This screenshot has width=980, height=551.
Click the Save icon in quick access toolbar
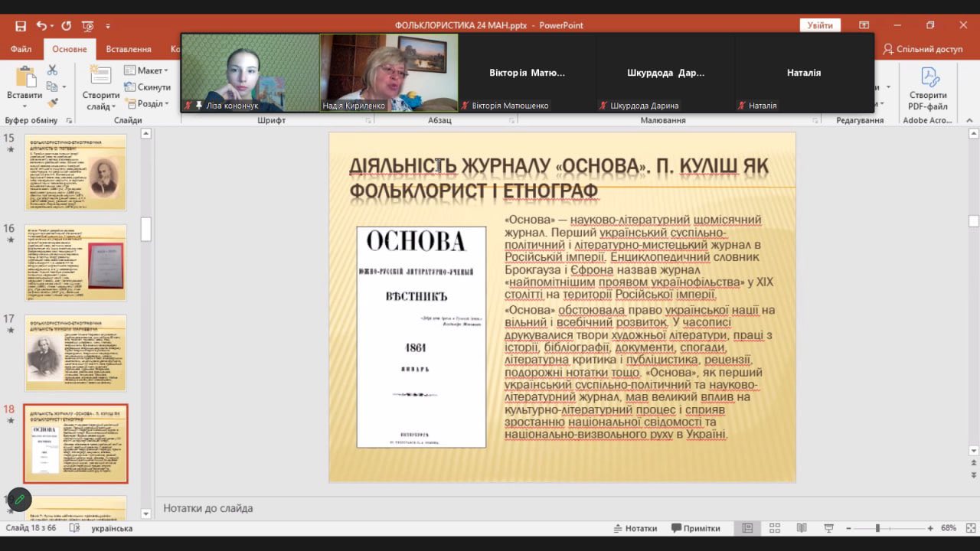pyautogui.click(x=21, y=25)
